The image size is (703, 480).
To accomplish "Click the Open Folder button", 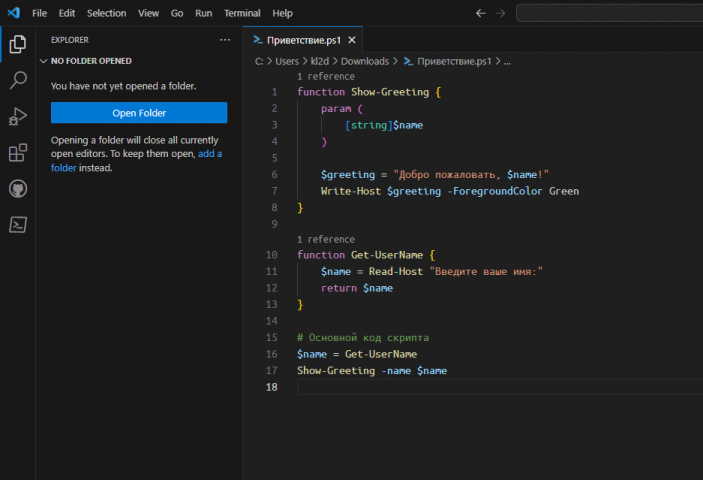I will point(139,113).
